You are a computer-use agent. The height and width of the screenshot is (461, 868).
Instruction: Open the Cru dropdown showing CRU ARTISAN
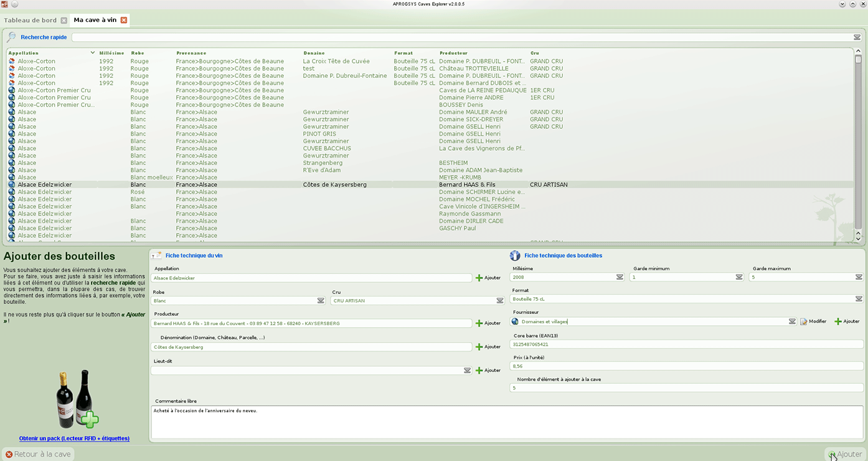pyautogui.click(x=500, y=300)
